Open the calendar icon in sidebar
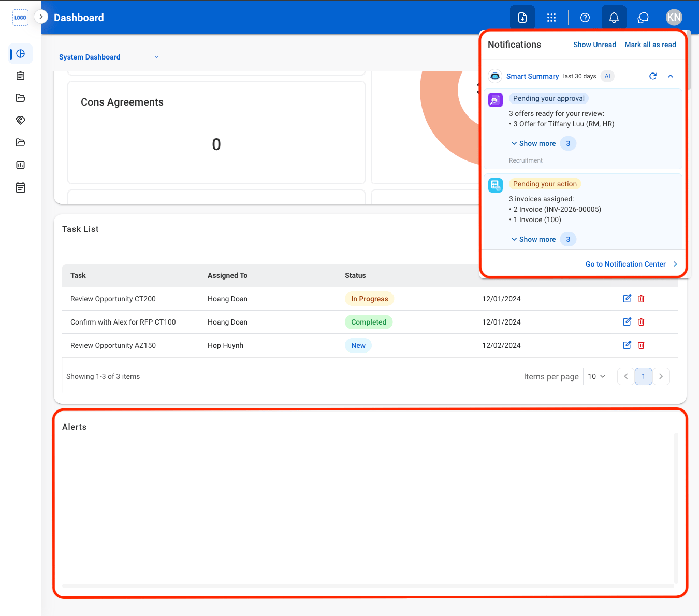699x616 pixels. (x=20, y=187)
